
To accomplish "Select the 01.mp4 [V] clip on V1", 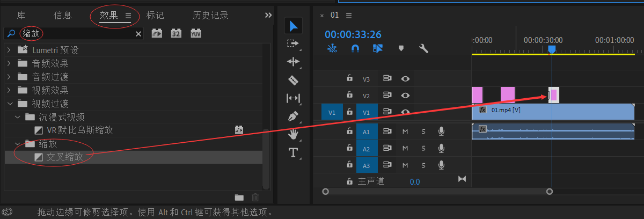I will coord(553,112).
